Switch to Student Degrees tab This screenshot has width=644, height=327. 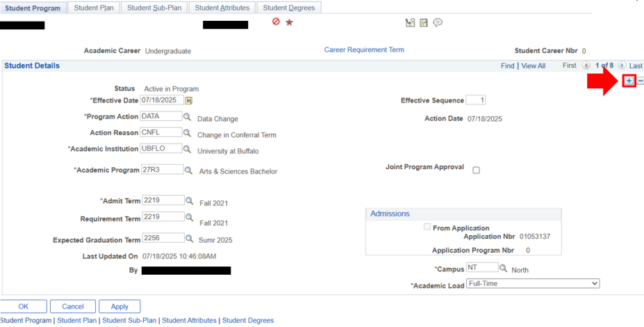[289, 8]
